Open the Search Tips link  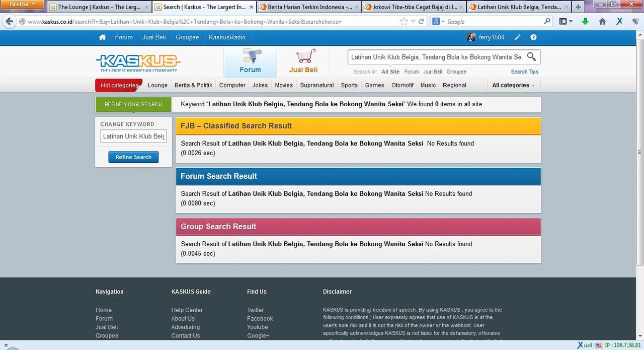(x=525, y=72)
